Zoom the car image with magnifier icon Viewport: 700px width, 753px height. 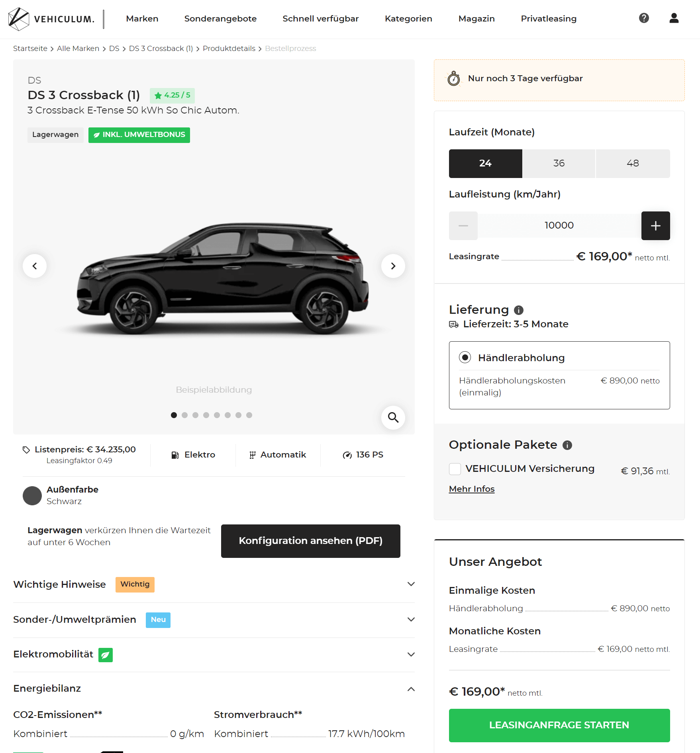tap(393, 417)
